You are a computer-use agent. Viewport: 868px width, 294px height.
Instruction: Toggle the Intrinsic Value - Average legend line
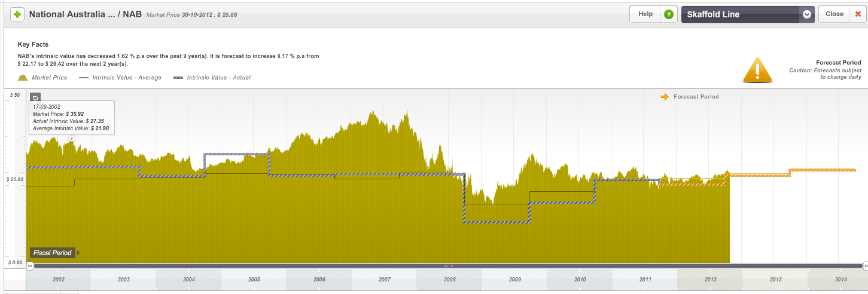120,78
